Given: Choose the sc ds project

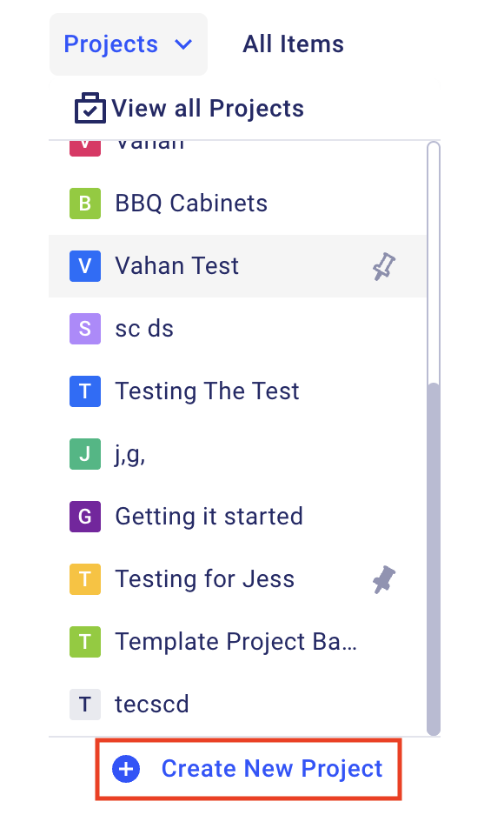Looking at the screenshot, I should 237,329.
